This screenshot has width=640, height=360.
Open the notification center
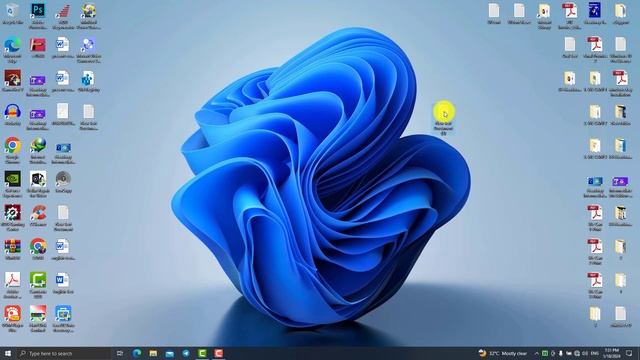coord(629,353)
